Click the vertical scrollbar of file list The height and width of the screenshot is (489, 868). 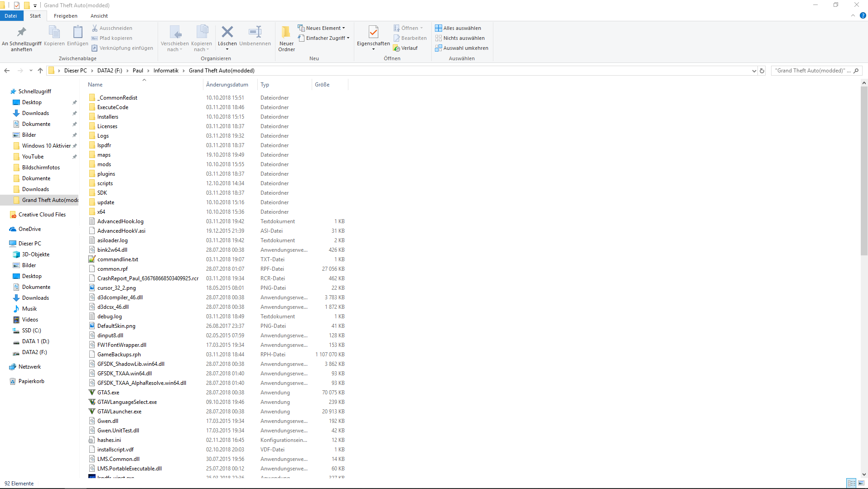[x=864, y=171]
